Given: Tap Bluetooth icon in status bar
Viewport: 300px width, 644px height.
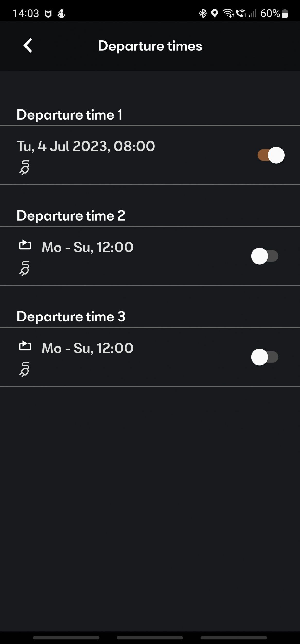Looking at the screenshot, I should [x=203, y=13].
